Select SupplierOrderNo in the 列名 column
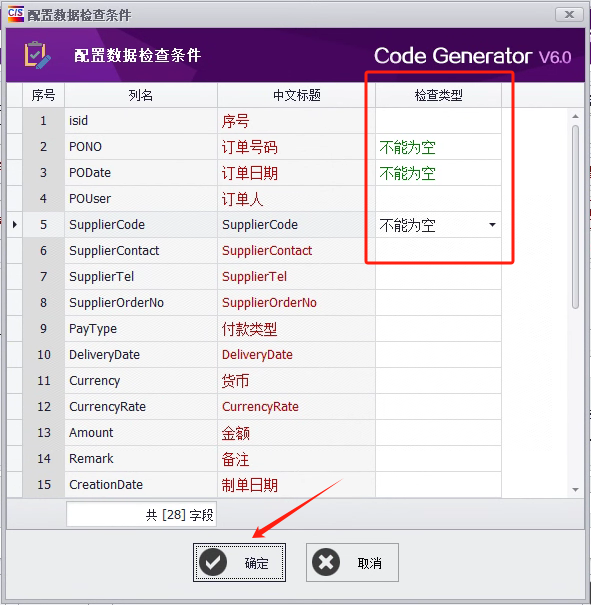Image resolution: width=591 pixels, height=605 pixels. (x=141, y=302)
